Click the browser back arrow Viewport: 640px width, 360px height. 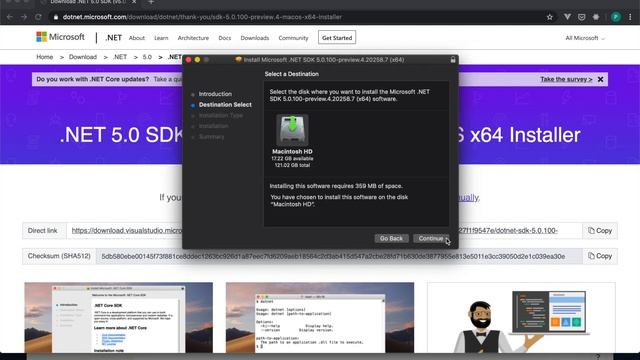tap(10, 17)
